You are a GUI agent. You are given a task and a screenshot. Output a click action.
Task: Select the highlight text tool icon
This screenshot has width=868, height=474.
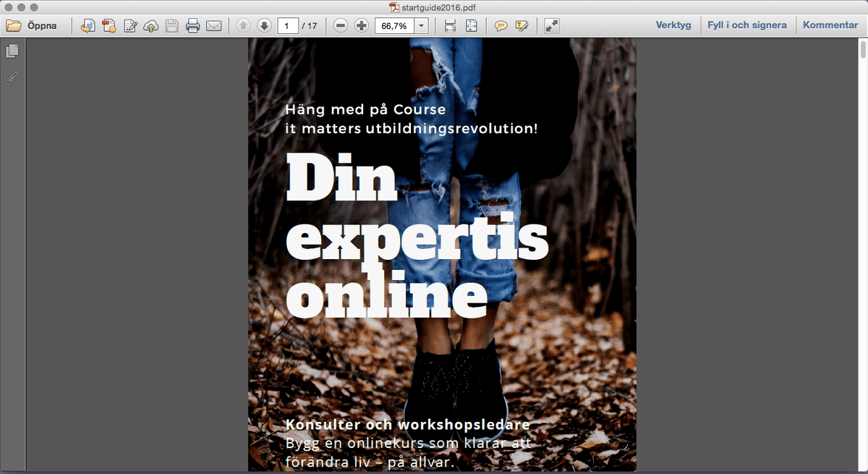click(522, 26)
